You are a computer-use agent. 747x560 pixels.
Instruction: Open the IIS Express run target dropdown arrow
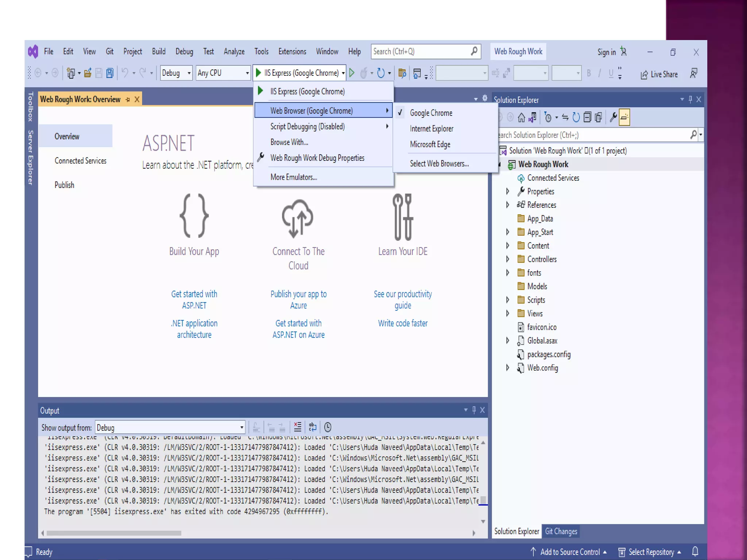pyautogui.click(x=343, y=73)
